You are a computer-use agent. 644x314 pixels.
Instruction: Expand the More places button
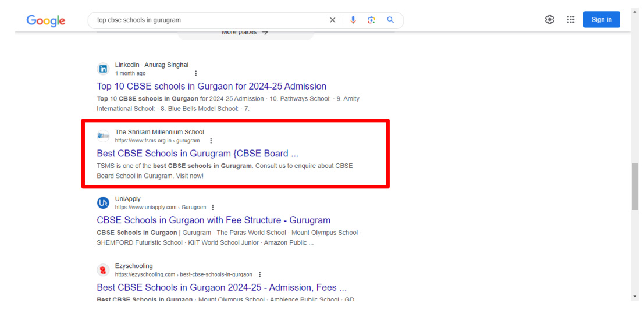click(x=245, y=33)
